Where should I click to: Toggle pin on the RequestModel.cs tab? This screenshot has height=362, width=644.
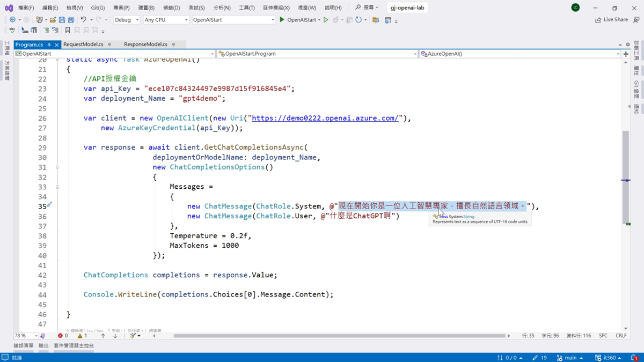(109, 45)
